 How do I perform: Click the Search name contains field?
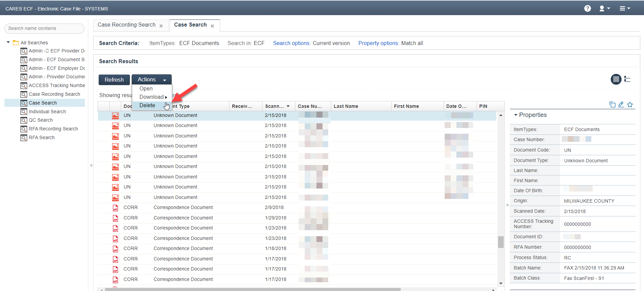[44, 29]
